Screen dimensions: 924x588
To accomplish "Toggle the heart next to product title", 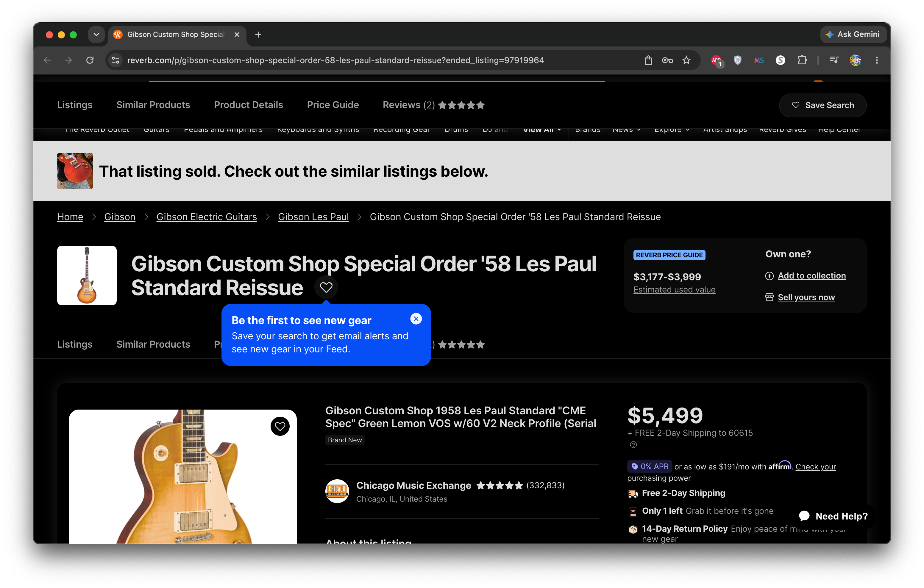I will pyautogui.click(x=326, y=287).
